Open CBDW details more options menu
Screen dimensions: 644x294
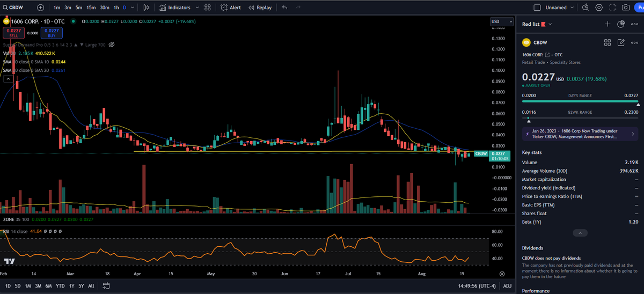coord(635,42)
